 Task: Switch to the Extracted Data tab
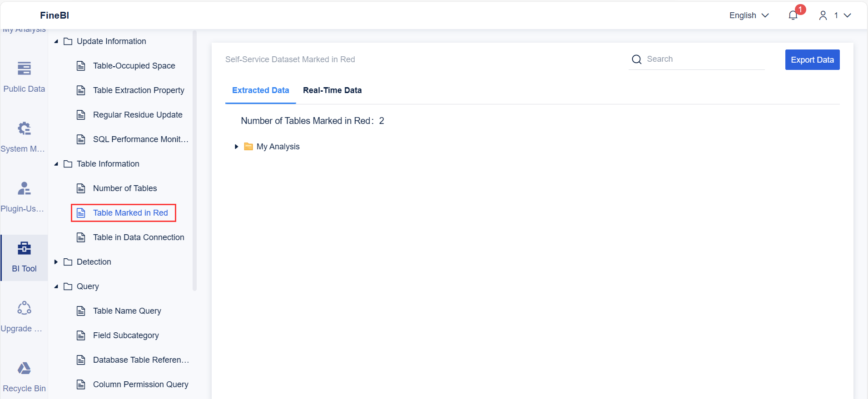[x=261, y=90]
